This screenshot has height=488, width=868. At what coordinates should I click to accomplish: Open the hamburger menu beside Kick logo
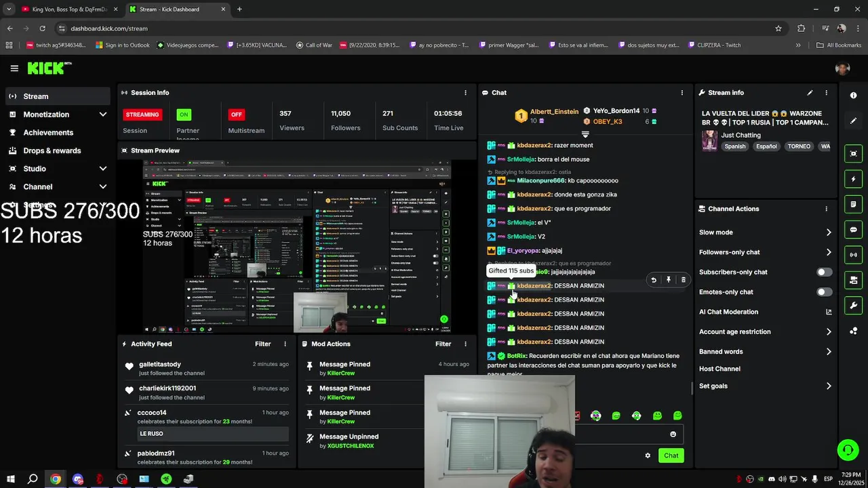point(14,68)
